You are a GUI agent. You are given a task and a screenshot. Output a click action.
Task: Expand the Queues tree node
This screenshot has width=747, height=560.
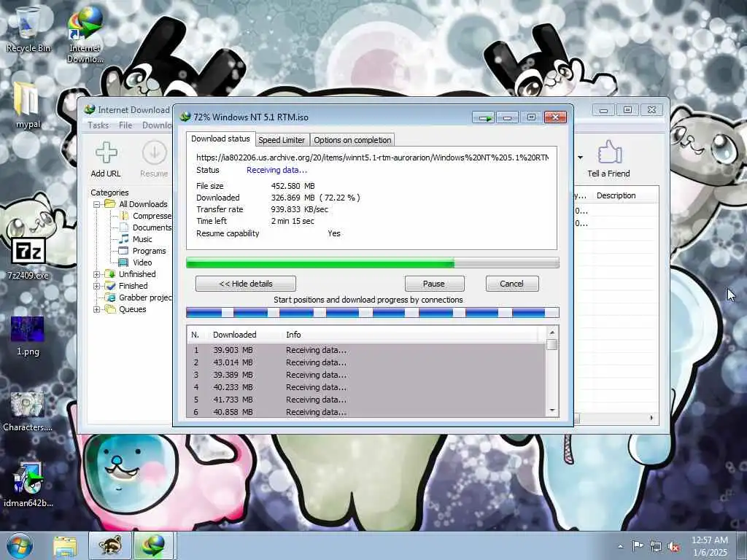(97, 309)
